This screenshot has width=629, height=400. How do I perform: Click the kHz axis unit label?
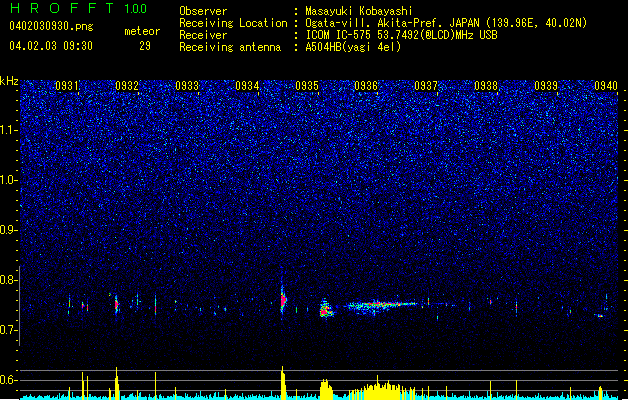[9, 81]
